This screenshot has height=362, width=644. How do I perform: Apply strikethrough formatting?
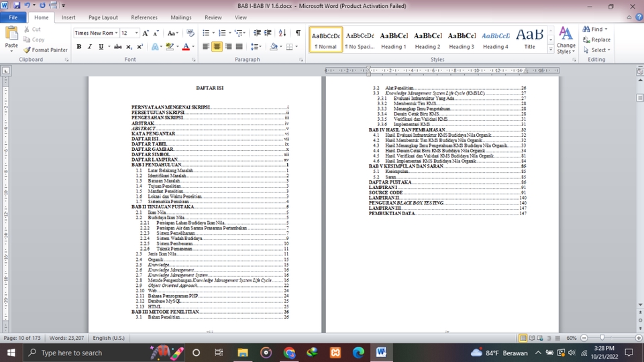tap(118, 47)
